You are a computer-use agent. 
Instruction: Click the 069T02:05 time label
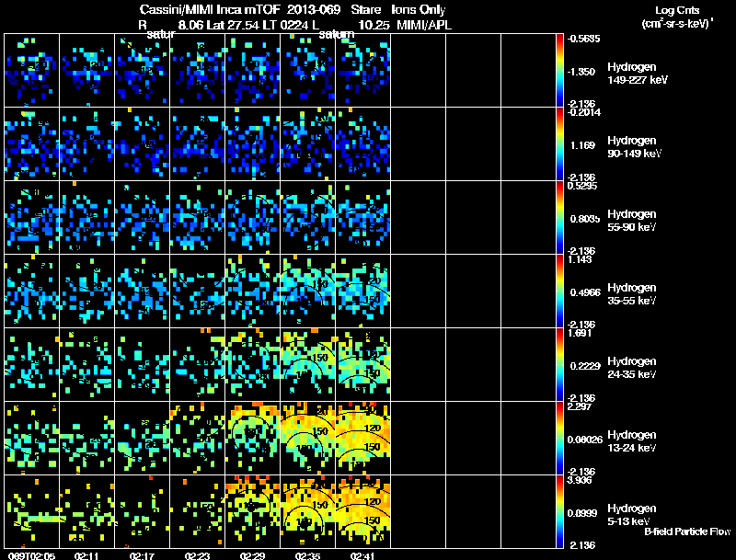coord(31,555)
